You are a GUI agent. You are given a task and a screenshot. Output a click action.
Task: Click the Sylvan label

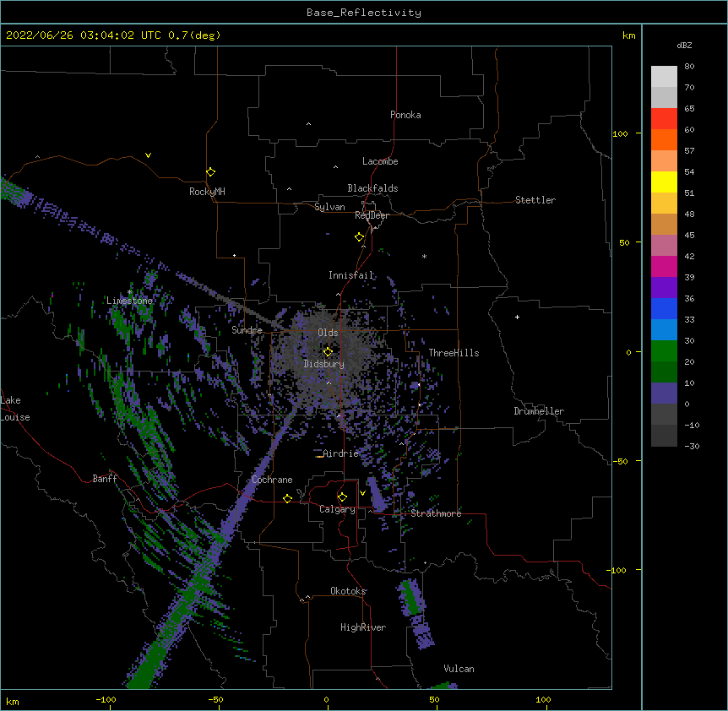tap(329, 207)
